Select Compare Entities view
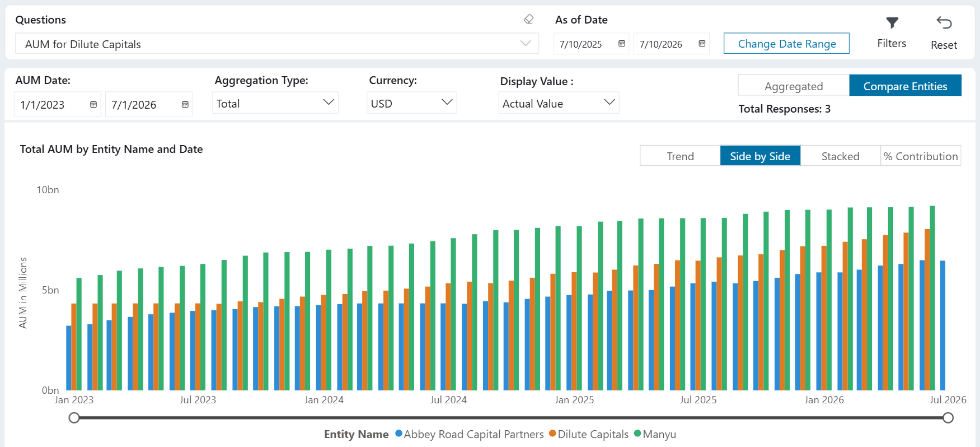Image resolution: width=980 pixels, height=447 pixels. (905, 86)
